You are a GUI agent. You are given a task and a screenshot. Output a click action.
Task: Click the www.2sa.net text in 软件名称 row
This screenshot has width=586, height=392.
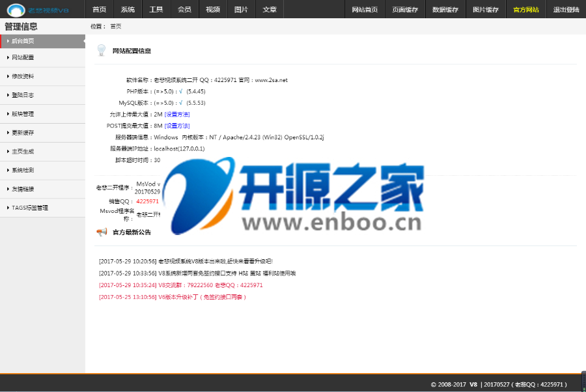tap(272, 80)
